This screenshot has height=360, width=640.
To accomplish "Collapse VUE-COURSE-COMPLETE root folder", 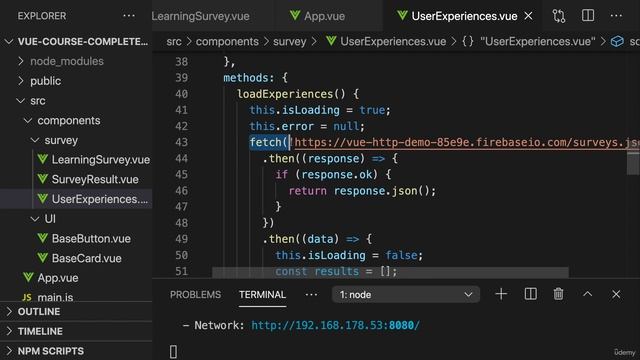I will coord(76,42).
